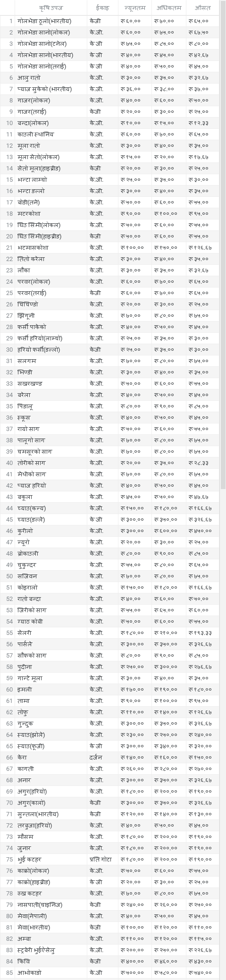Click the कृषि उपज column header
226x980 pixels.
coord(51,8)
